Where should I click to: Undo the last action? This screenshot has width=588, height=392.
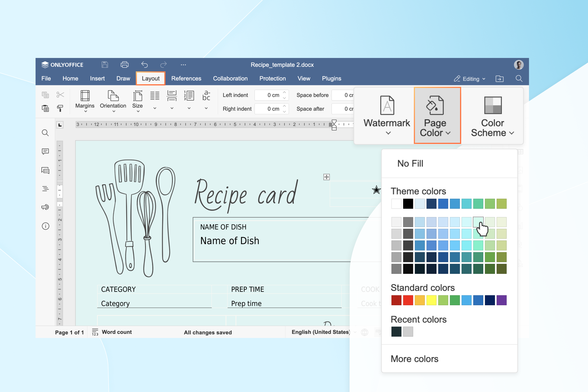[144, 65]
